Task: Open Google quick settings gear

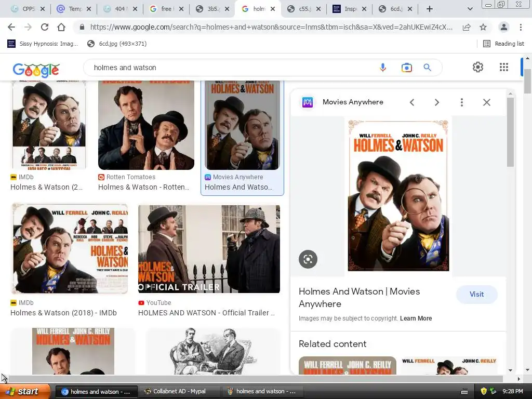Action: (478, 67)
